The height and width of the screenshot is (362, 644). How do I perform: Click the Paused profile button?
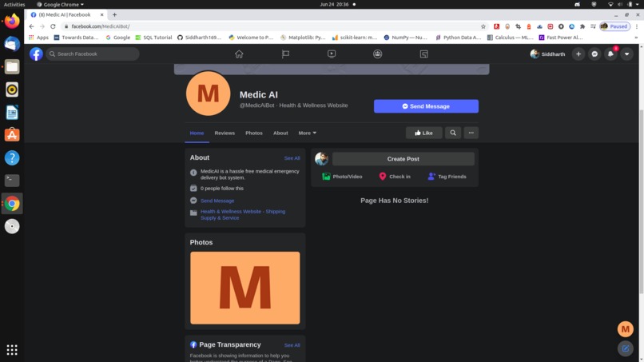coord(614,26)
